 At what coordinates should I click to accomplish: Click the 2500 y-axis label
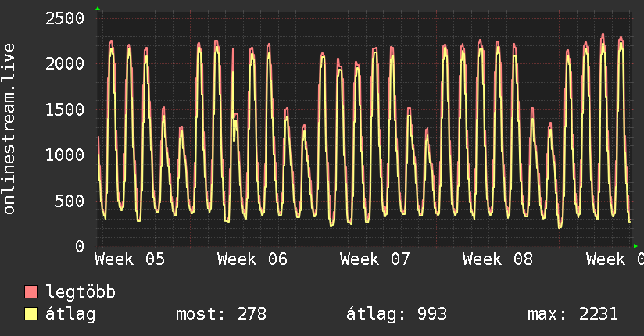[65, 18]
